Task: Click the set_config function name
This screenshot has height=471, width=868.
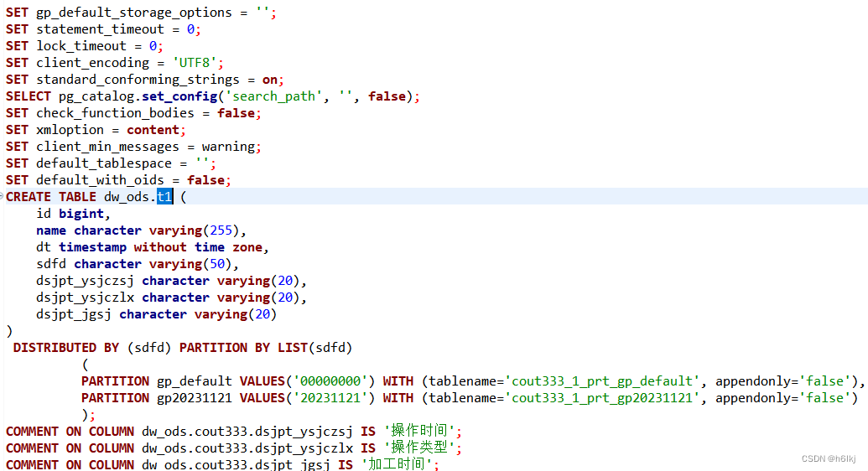Action: pos(179,96)
